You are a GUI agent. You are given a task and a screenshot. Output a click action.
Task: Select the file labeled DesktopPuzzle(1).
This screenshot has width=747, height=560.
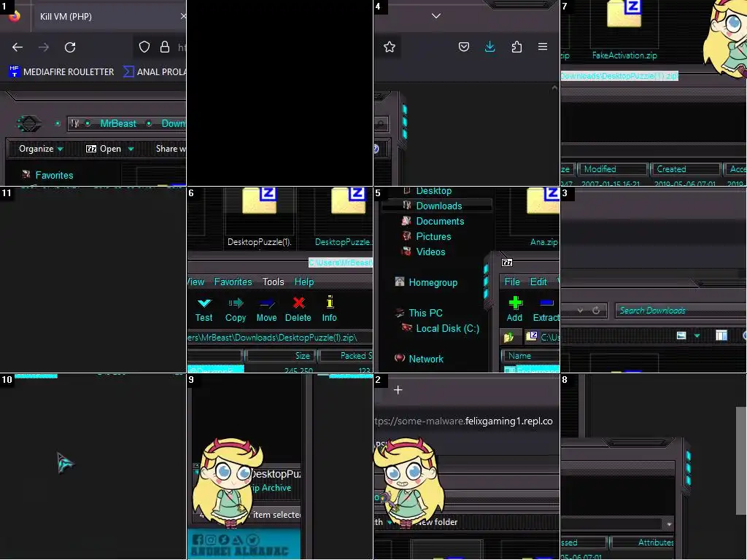click(x=259, y=218)
